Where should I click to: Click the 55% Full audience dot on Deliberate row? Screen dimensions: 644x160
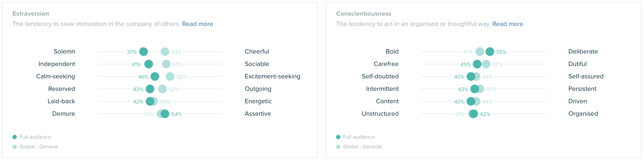[x=490, y=52]
